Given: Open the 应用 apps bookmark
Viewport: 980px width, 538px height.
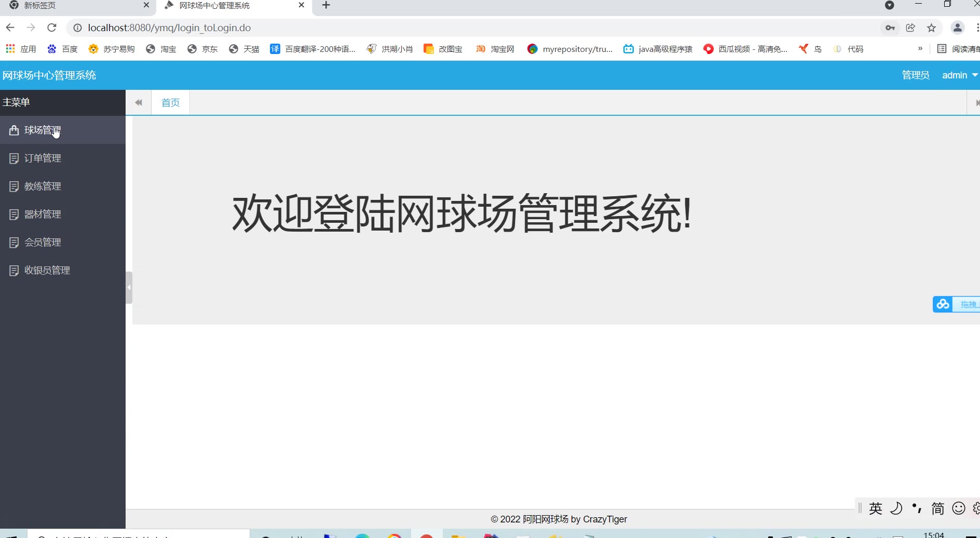Looking at the screenshot, I should tap(21, 49).
